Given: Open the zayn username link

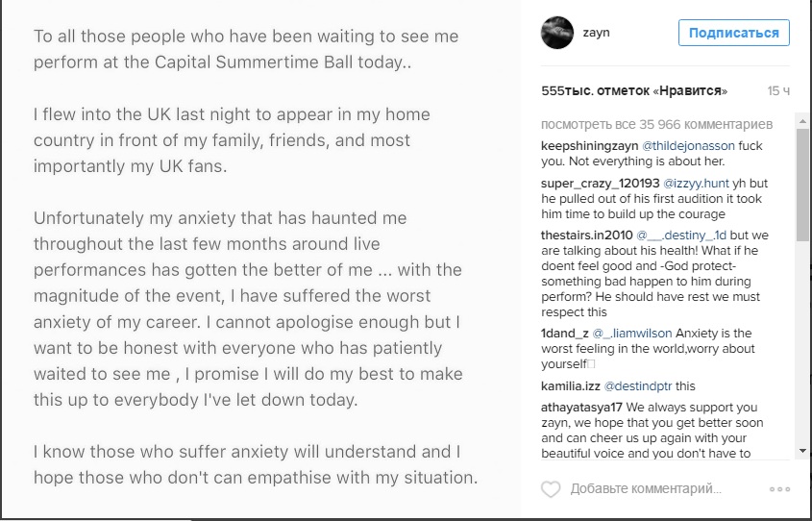Looking at the screenshot, I should [x=597, y=33].
